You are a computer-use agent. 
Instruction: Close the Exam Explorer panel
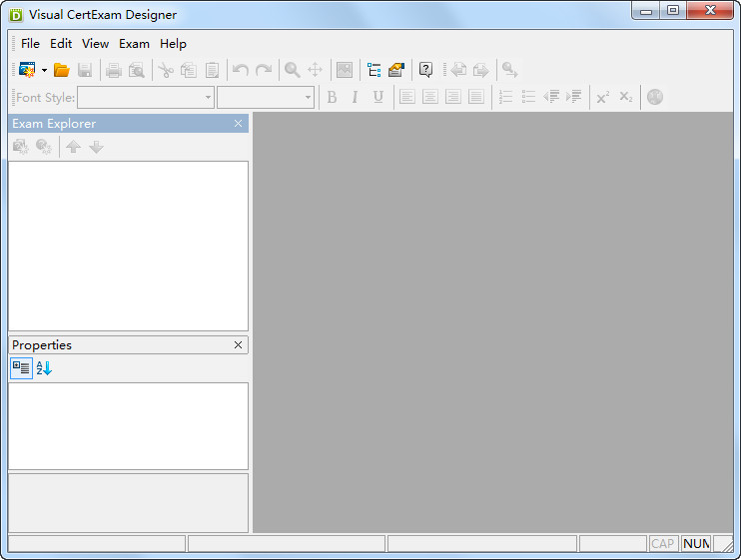(238, 123)
